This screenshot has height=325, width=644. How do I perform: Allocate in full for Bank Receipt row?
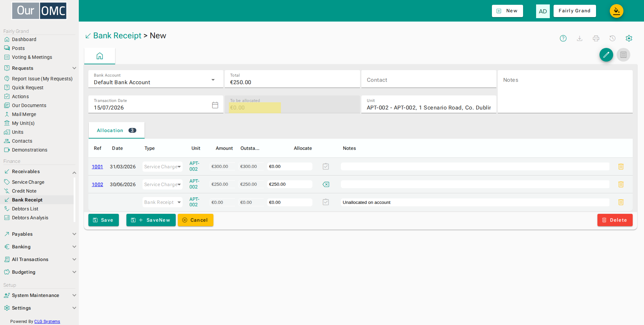point(326,202)
